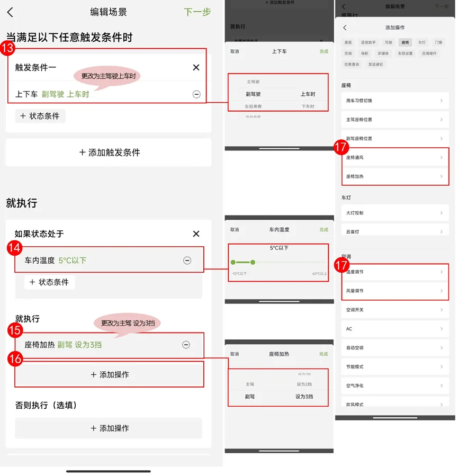This screenshot has height=476, width=458.
Task: Delete the 上下车 trigger via minus circle
Action: [196, 94]
